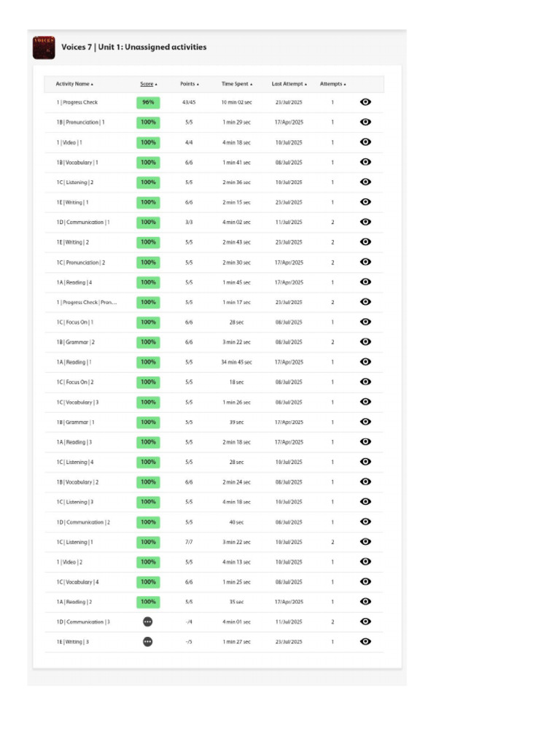Sort by Points column header
The width and height of the screenshot is (560, 747).
click(190, 84)
